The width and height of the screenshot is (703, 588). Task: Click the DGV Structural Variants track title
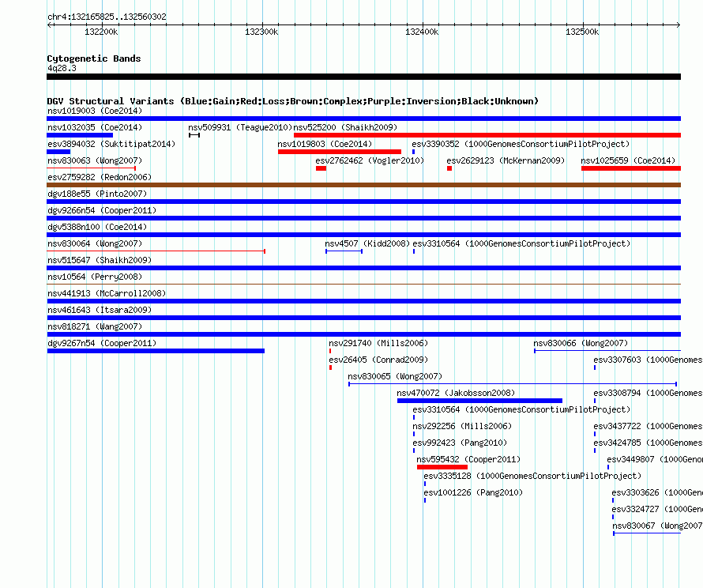click(292, 101)
